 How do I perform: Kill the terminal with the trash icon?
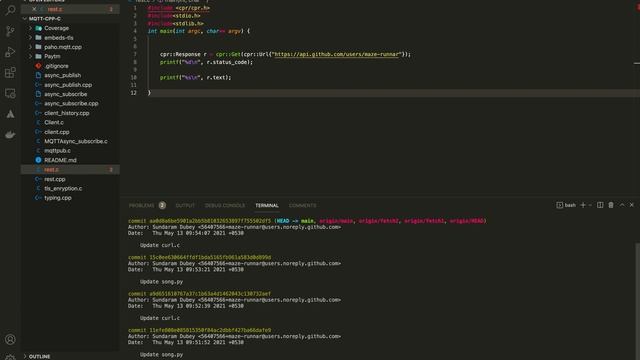pyautogui.click(x=611, y=205)
